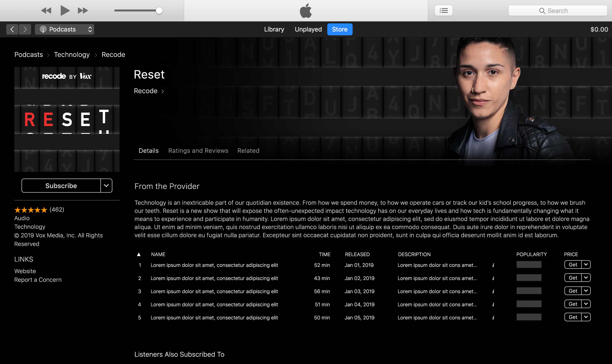Expand Get options for episode 2
This screenshot has height=364, width=612.
(x=586, y=278)
